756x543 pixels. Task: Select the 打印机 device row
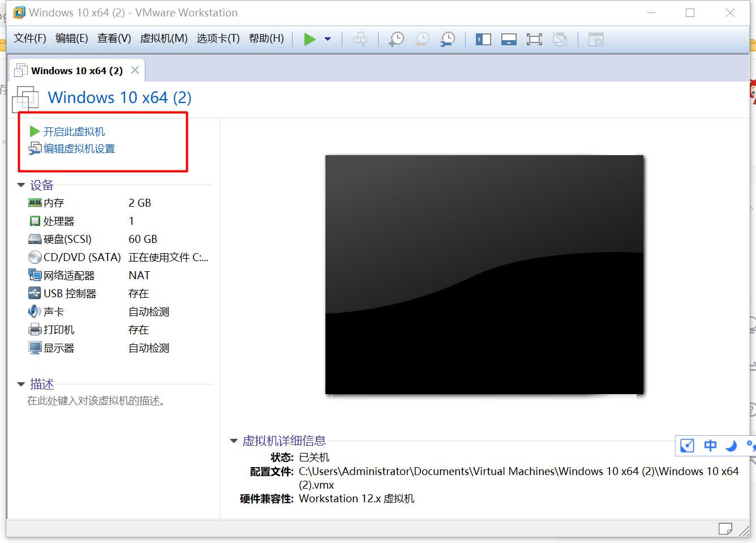click(119, 330)
